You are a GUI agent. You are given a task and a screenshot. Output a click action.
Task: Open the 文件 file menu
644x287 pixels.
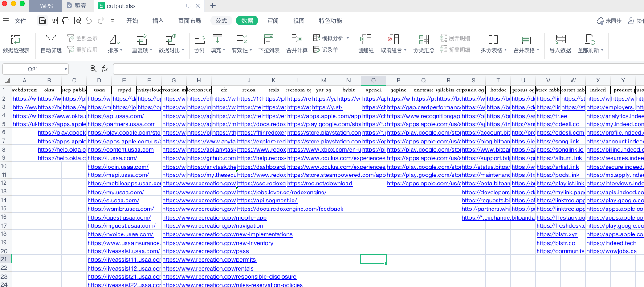(x=20, y=20)
